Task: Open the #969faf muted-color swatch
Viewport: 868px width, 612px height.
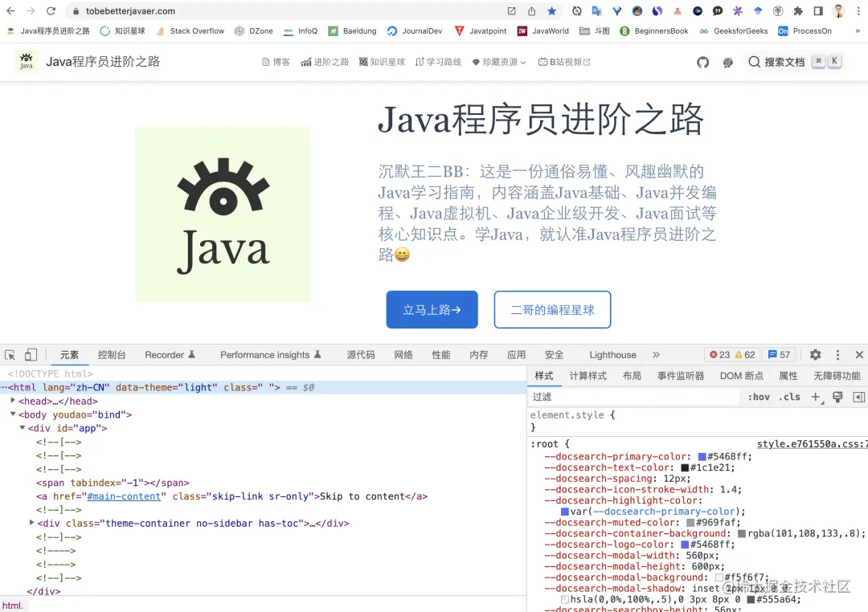Action: click(690, 522)
